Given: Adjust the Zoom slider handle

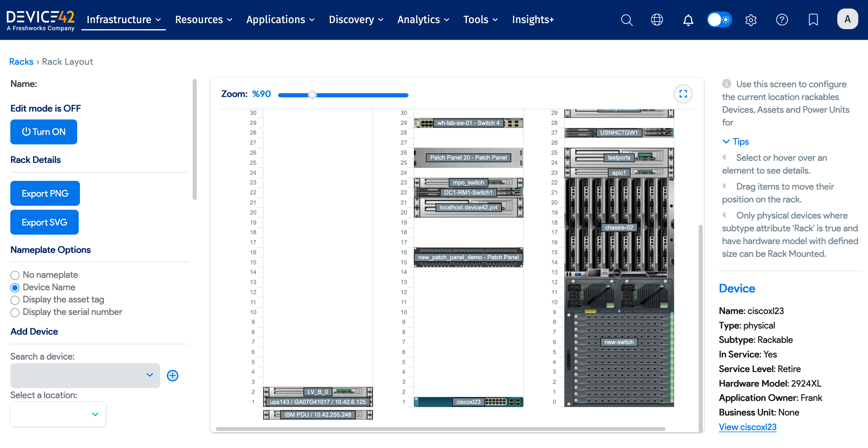Looking at the screenshot, I should click(312, 95).
